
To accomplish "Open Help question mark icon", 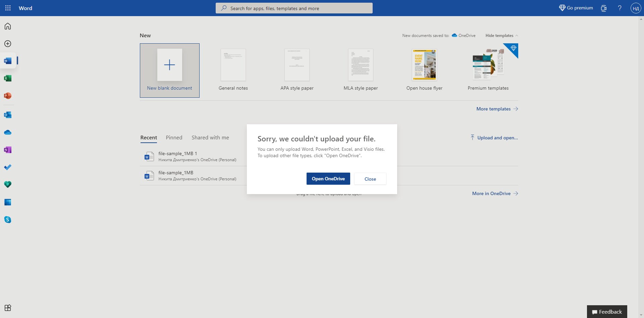I will point(620,8).
